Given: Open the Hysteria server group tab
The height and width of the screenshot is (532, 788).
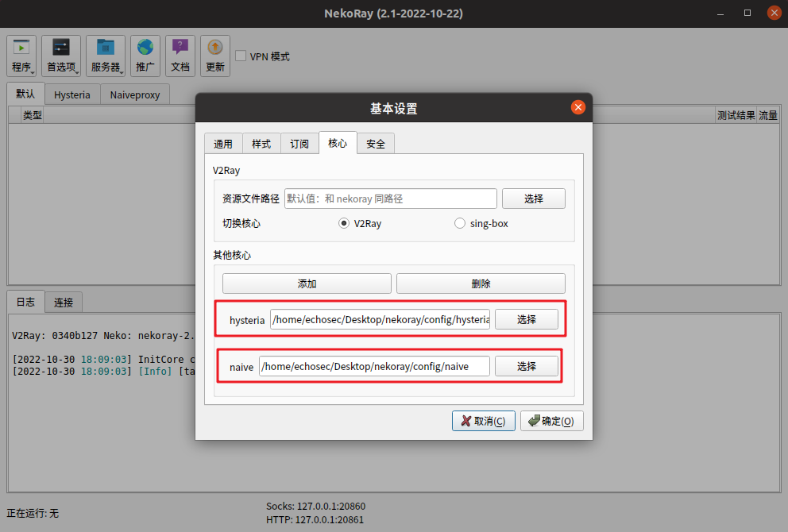Looking at the screenshot, I should point(71,94).
